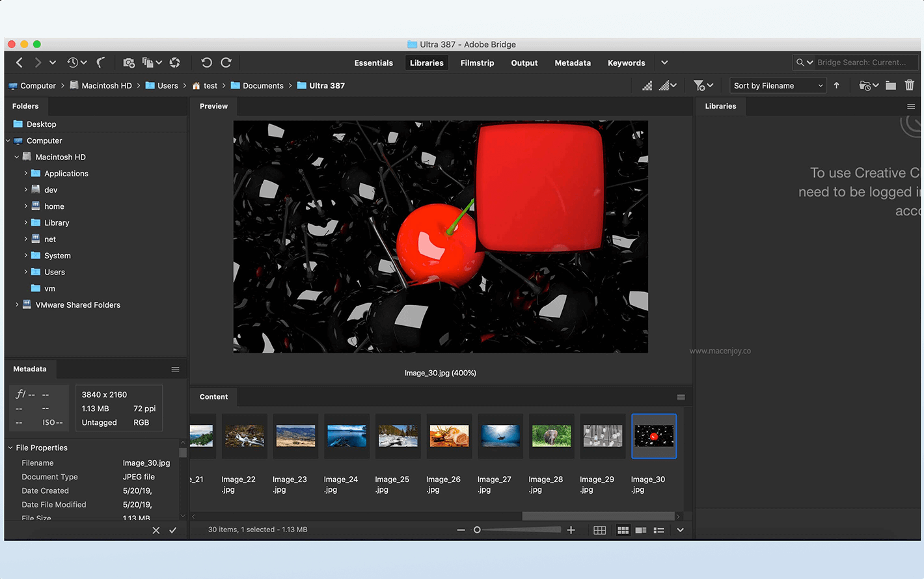924x579 pixels.
Task: Collapse the File Properties section
Action: (10, 448)
